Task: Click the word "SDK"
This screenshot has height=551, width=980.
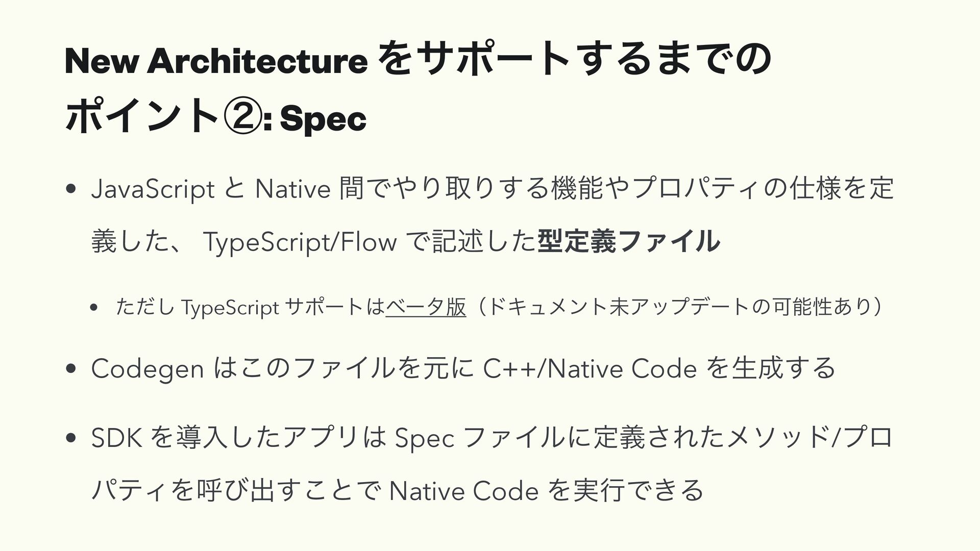Action: [116, 438]
